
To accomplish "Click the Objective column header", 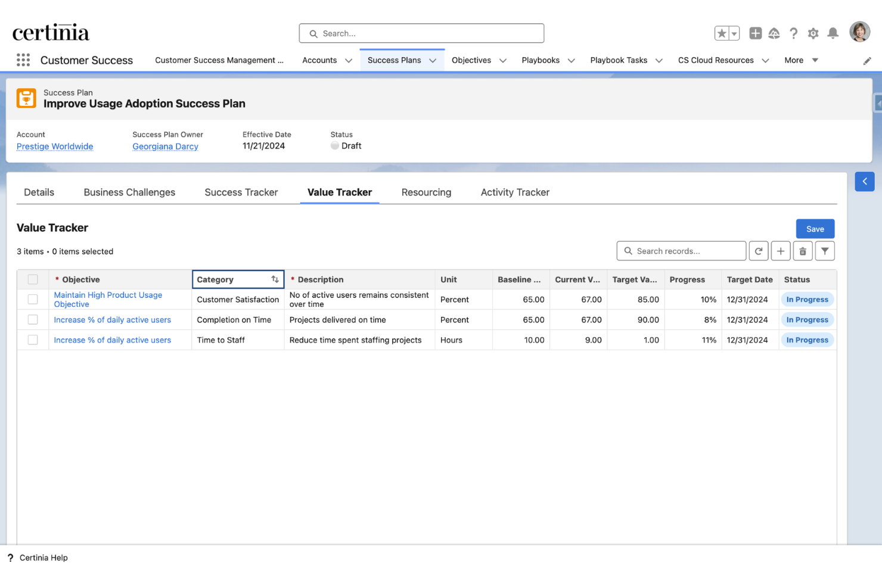I will (120, 279).
